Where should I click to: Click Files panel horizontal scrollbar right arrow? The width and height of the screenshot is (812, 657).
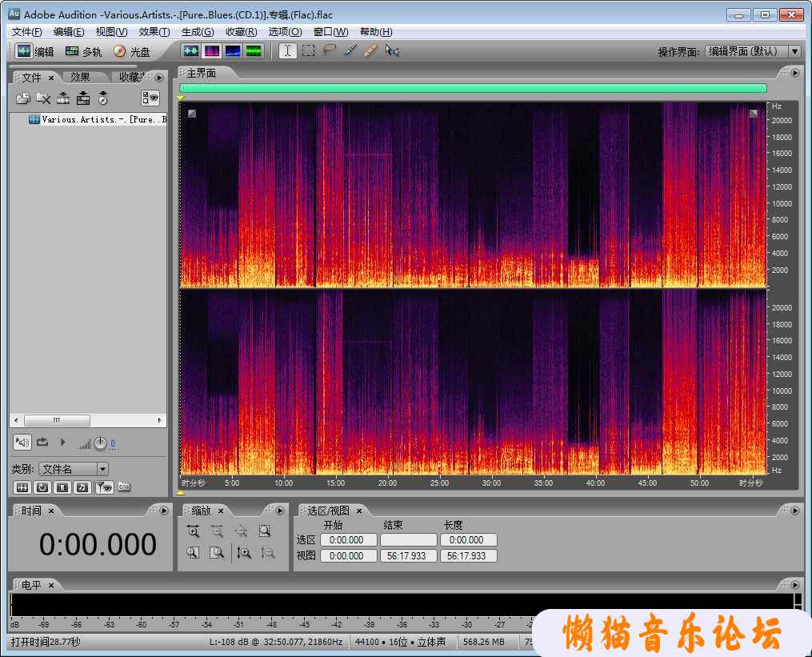click(159, 420)
